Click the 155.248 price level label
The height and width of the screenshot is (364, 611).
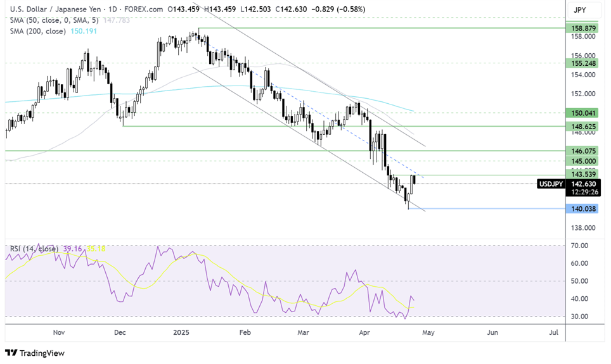(582, 63)
